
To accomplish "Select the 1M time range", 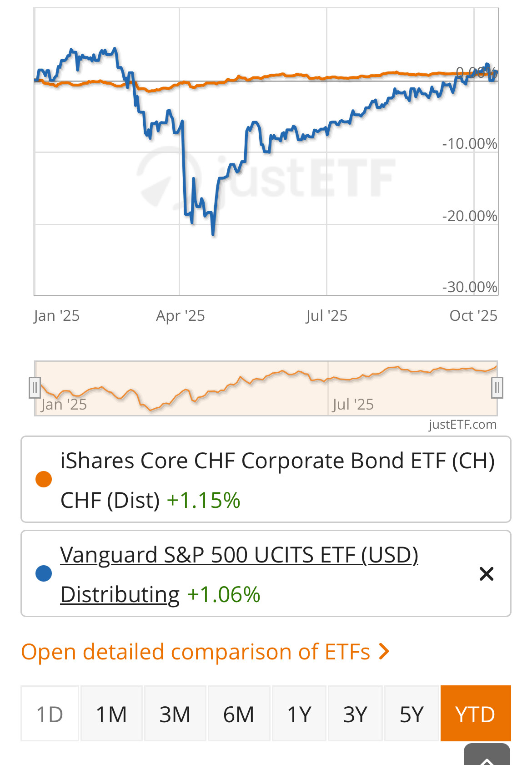I will pyautogui.click(x=111, y=714).
